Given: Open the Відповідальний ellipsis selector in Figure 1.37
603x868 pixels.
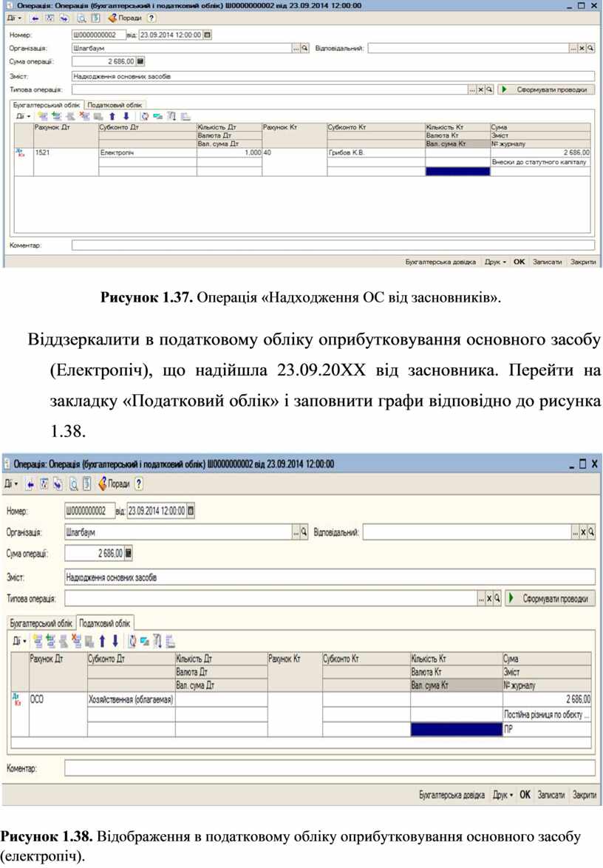Looking at the screenshot, I should coord(573,48).
